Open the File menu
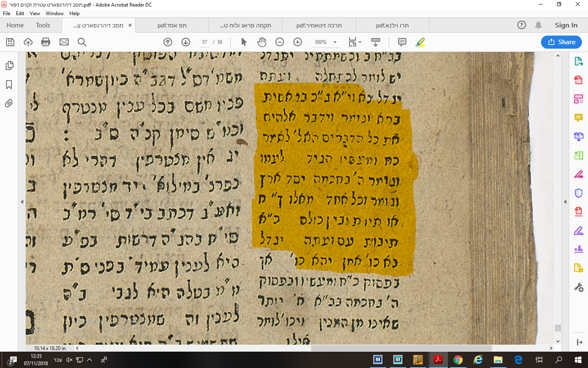This screenshot has height=368, width=588. [x=7, y=13]
